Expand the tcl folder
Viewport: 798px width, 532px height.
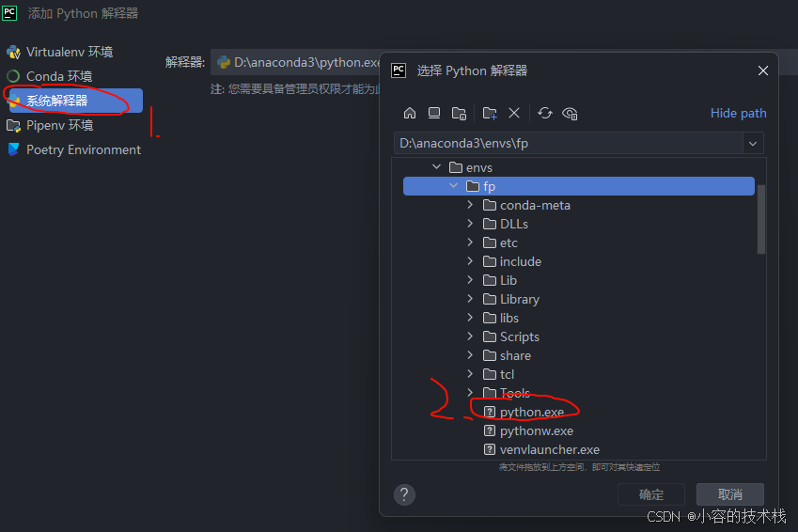[470, 374]
